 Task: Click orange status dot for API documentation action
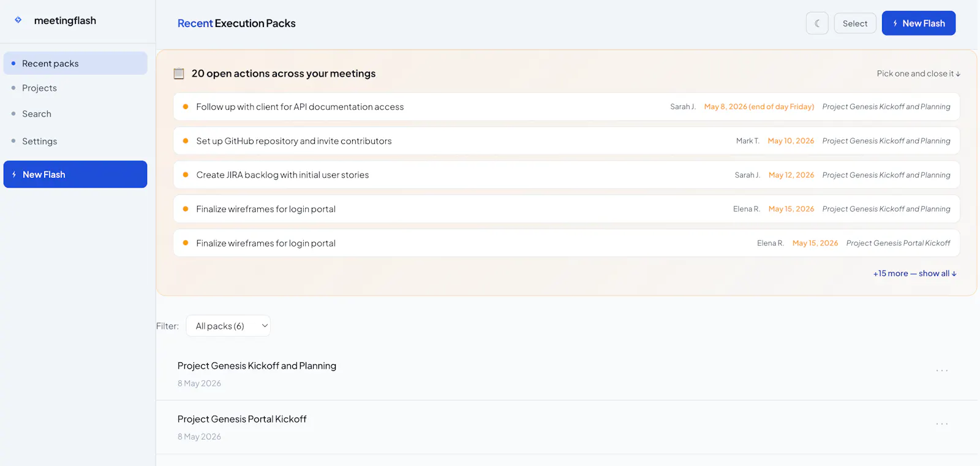click(186, 107)
